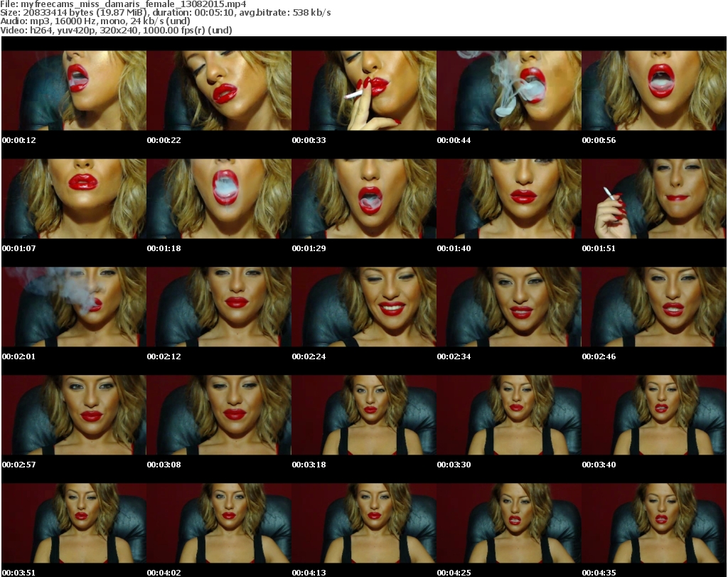
Task: Select the thumbnail timestamped 00:03:30
Action: point(509,415)
